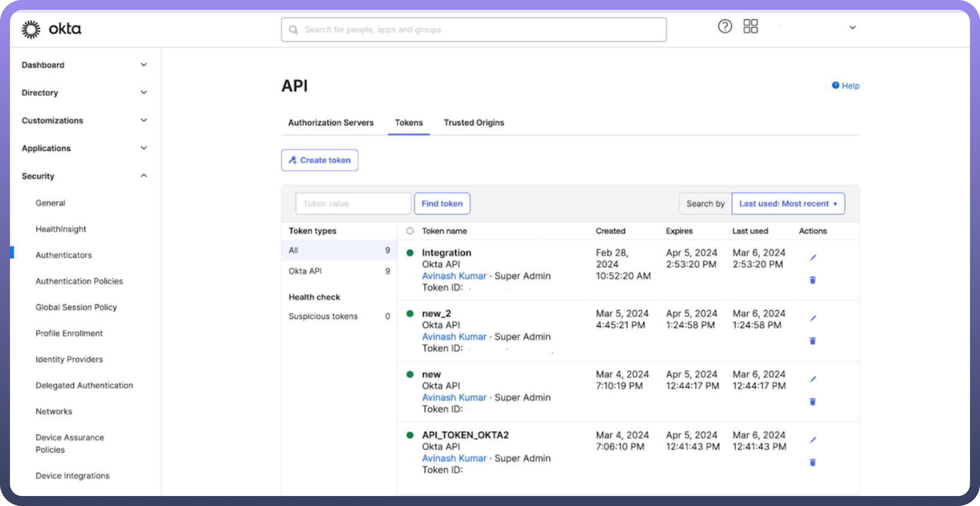Delete the API_TOKEN_OKTA2 trash icon

tap(812, 463)
